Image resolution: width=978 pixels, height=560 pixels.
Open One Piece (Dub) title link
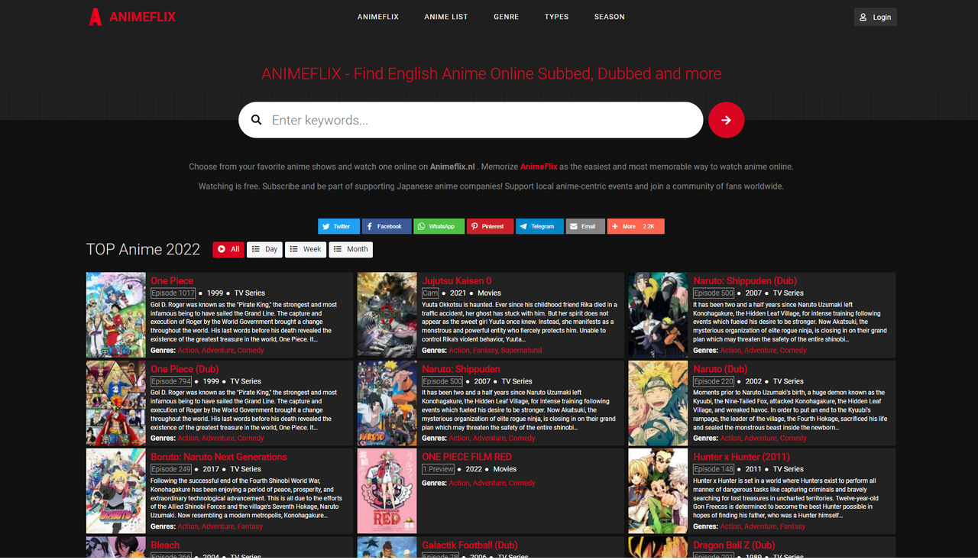pyautogui.click(x=184, y=369)
